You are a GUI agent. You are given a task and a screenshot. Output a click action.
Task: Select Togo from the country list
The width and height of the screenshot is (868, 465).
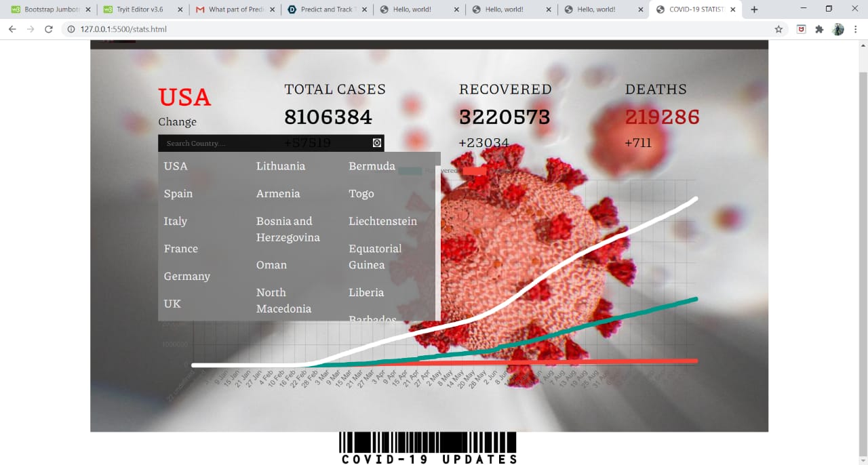pos(361,194)
